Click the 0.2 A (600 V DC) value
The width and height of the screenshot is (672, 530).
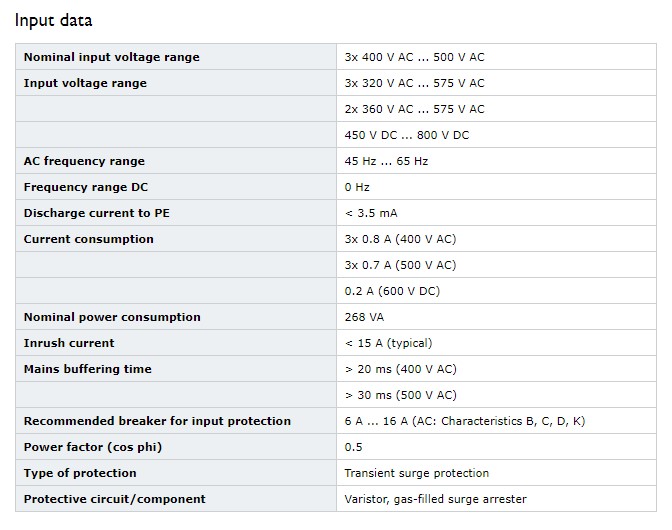click(392, 291)
